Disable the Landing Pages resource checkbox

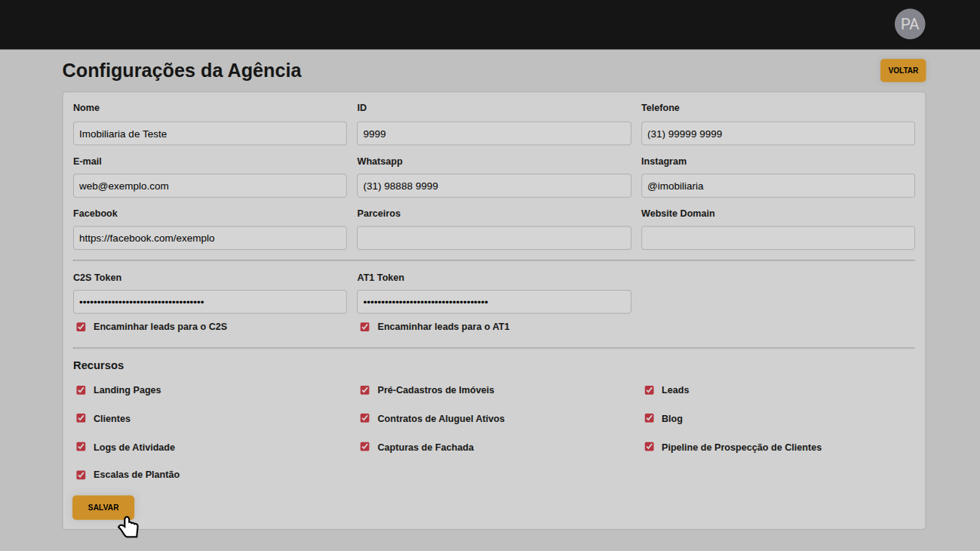click(81, 390)
